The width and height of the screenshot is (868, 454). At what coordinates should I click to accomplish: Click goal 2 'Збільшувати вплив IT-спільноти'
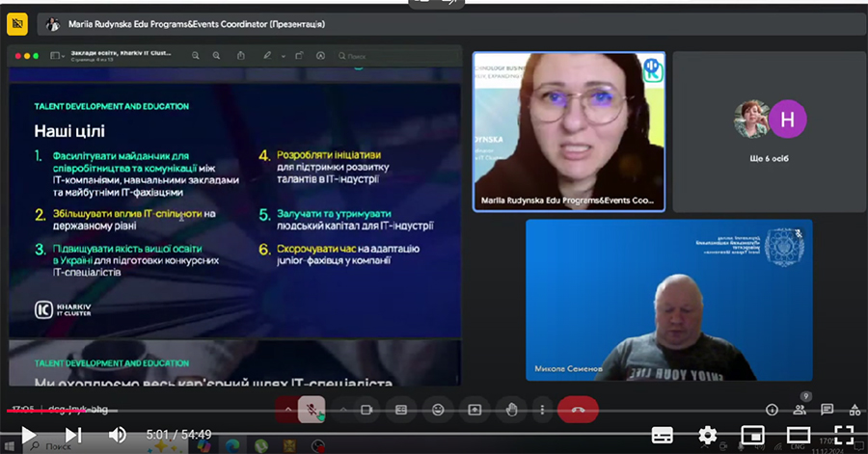click(127, 213)
